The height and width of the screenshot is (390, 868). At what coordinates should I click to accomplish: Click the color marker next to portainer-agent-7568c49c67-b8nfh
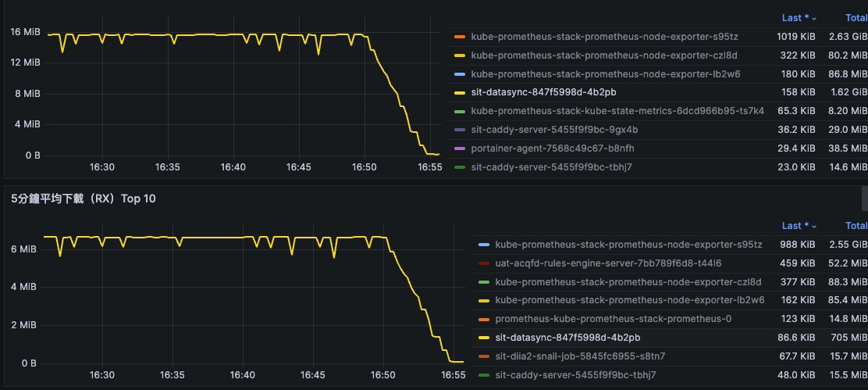pos(459,148)
